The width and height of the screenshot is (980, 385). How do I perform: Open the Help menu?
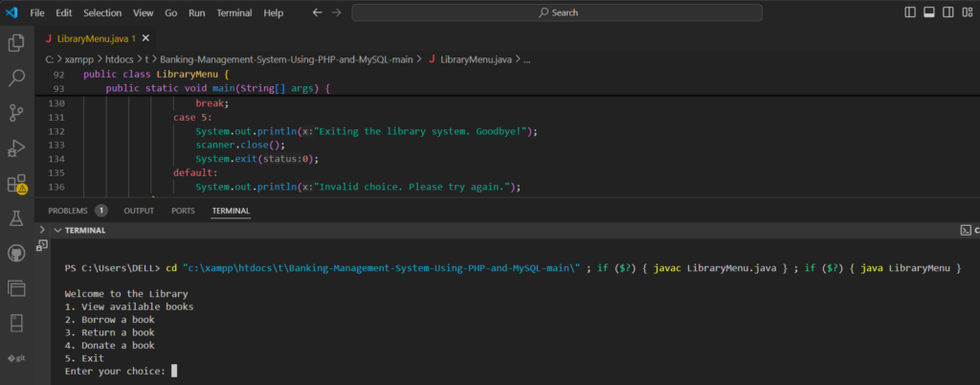[273, 12]
